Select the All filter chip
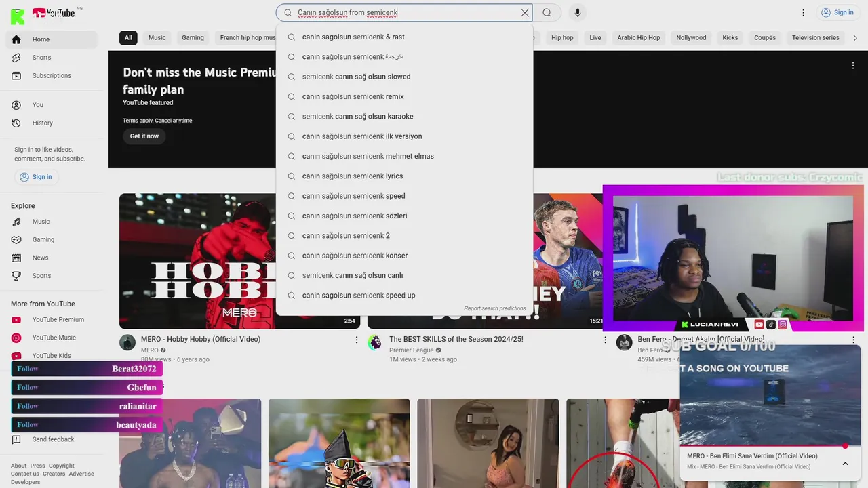The image size is (868, 488). point(128,38)
